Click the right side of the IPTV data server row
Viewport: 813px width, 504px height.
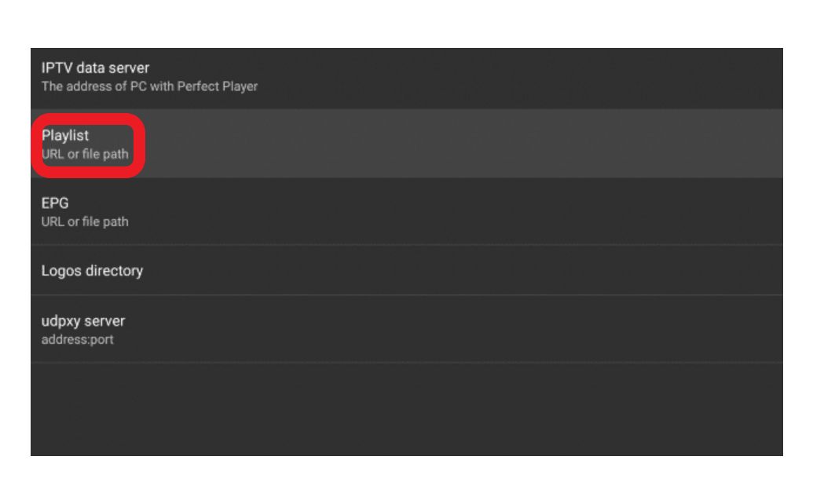point(668,77)
